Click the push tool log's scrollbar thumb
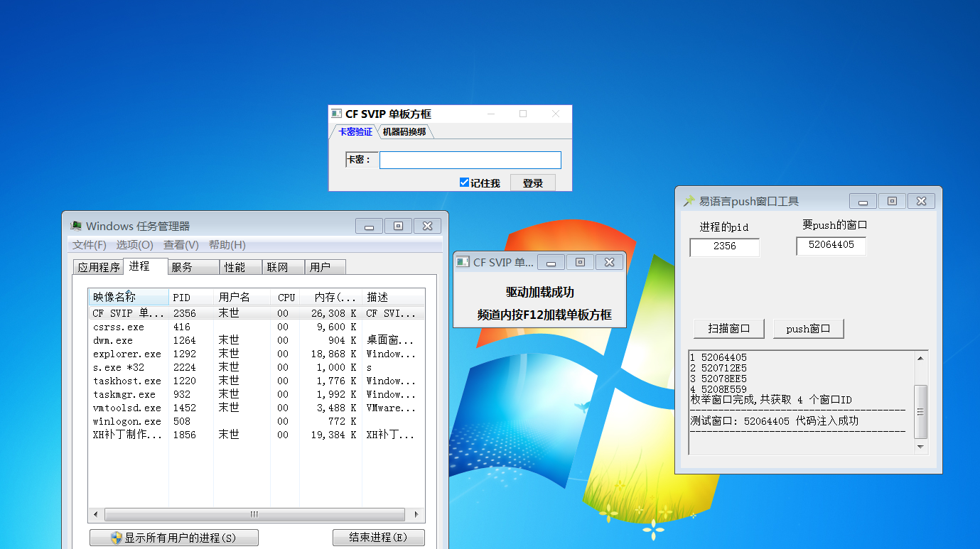The height and width of the screenshot is (549, 980). coord(921,411)
